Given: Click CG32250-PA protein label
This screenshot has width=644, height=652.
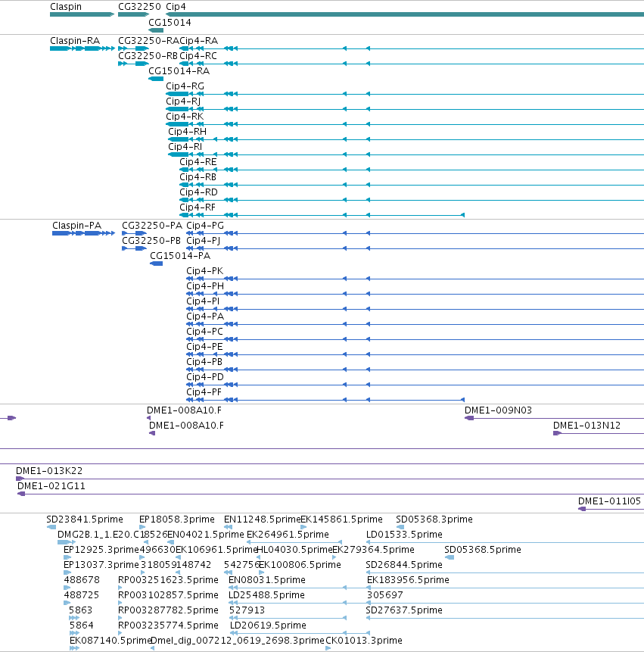Looking at the screenshot, I should click(x=152, y=226).
